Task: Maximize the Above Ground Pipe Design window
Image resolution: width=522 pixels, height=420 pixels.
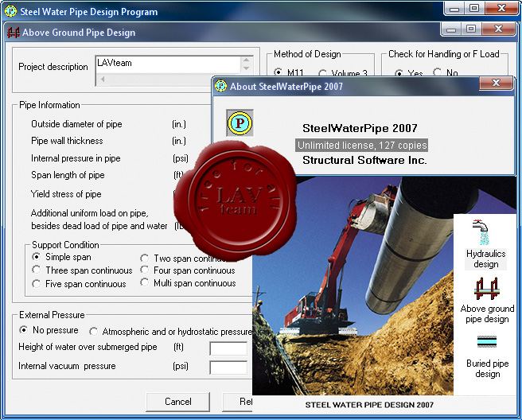Action: pyautogui.click(x=471, y=29)
